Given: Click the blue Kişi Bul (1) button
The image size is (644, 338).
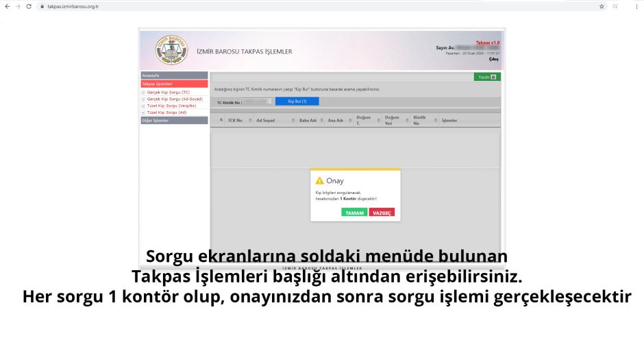Looking at the screenshot, I should click(x=297, y=101).
